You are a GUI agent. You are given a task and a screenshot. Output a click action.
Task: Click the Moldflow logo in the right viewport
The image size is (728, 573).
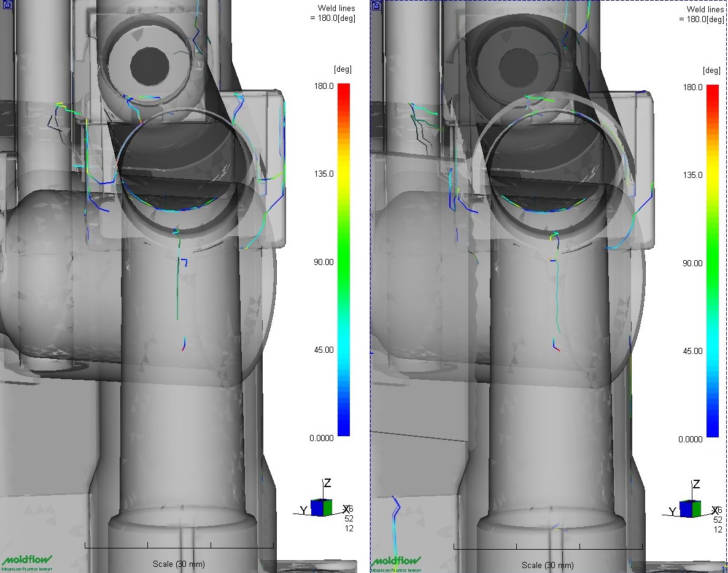[395, 563]
